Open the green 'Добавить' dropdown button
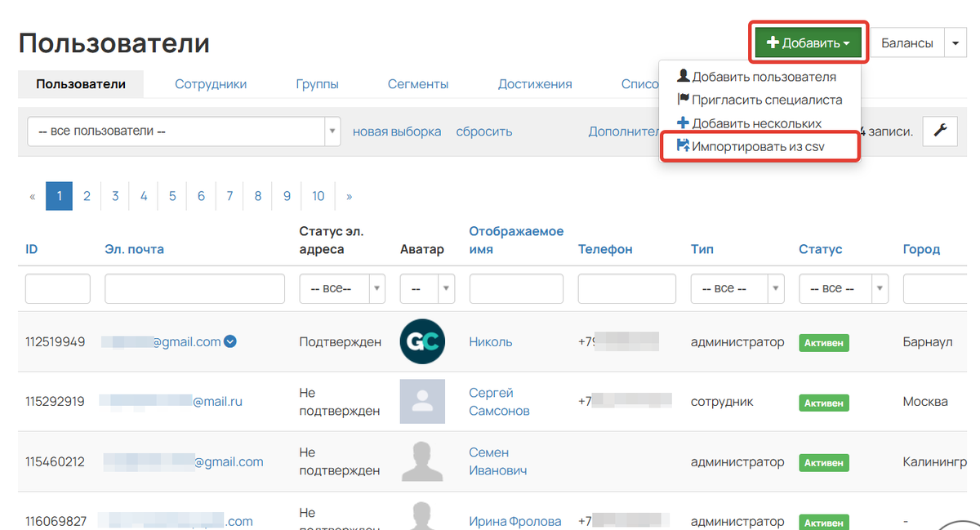Image resolution: width=980 pixels, height=530 pixels. coord(808,42)
